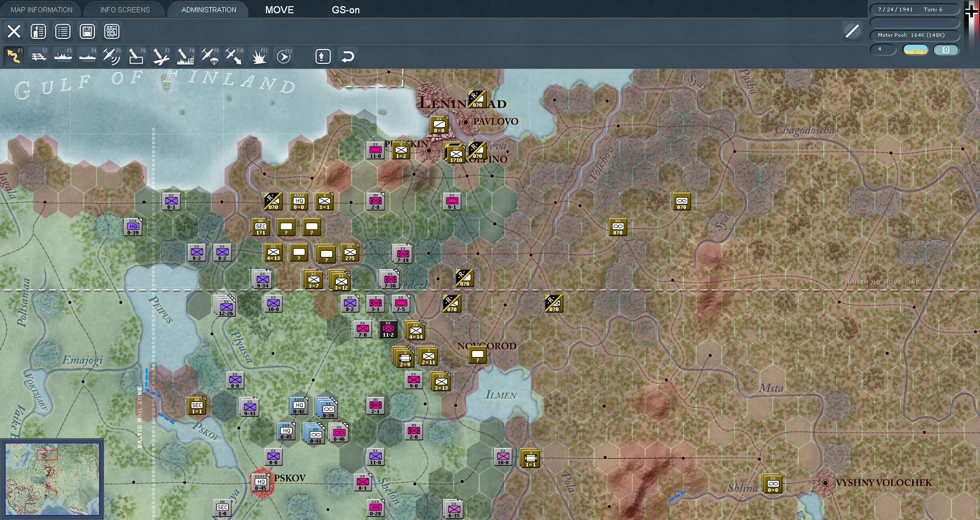Select the Air transfer F10 icon
980x520 pixels.
coord(234,56)
